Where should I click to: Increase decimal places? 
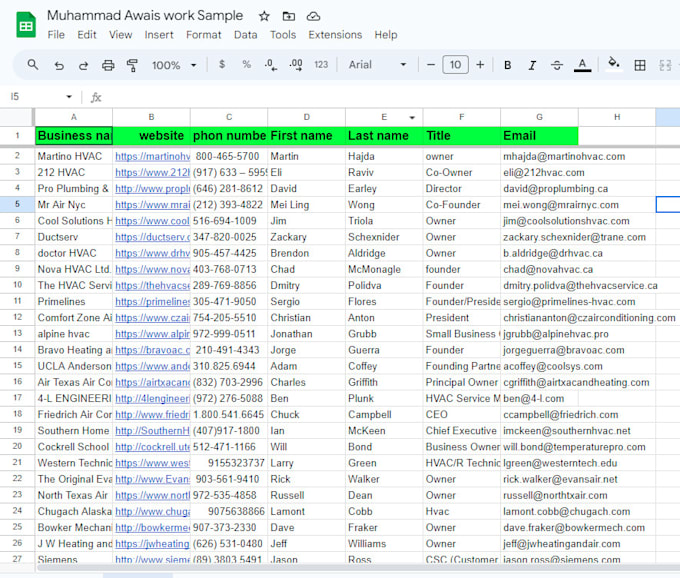(296, 65)
